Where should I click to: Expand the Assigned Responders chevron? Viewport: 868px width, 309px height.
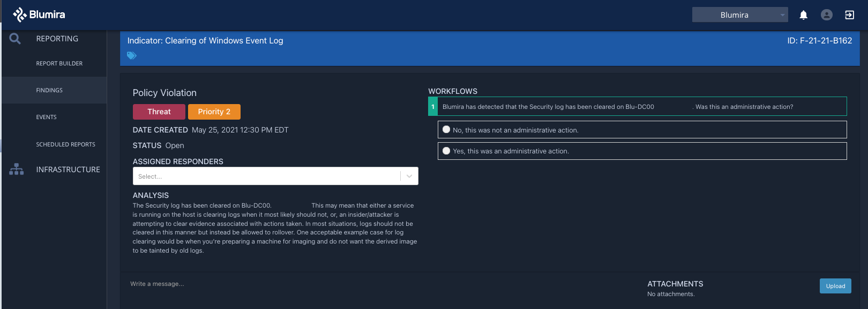click(x=409, y=176)
